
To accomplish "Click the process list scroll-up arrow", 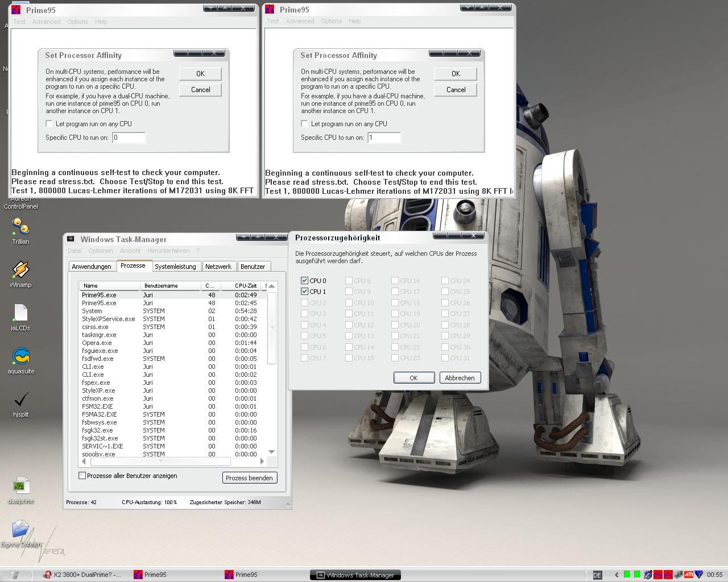I will coord(271,285).
